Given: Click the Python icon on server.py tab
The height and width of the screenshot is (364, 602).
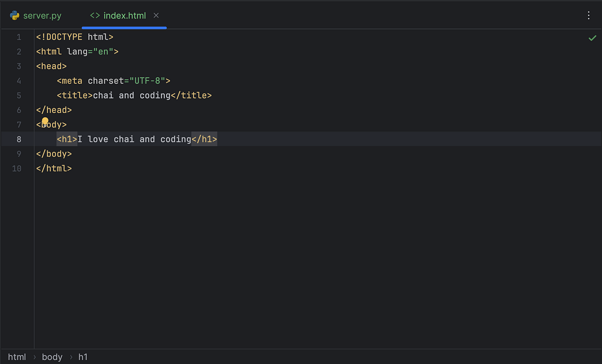Looking at the screenshot, I should [x=14, y=16].
